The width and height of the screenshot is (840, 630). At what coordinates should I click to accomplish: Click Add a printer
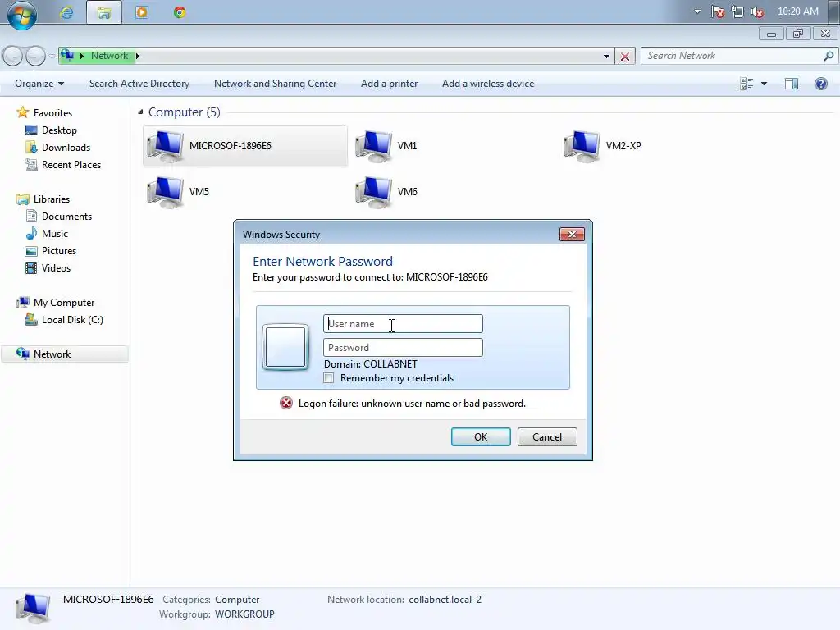(x=389, y=84)
